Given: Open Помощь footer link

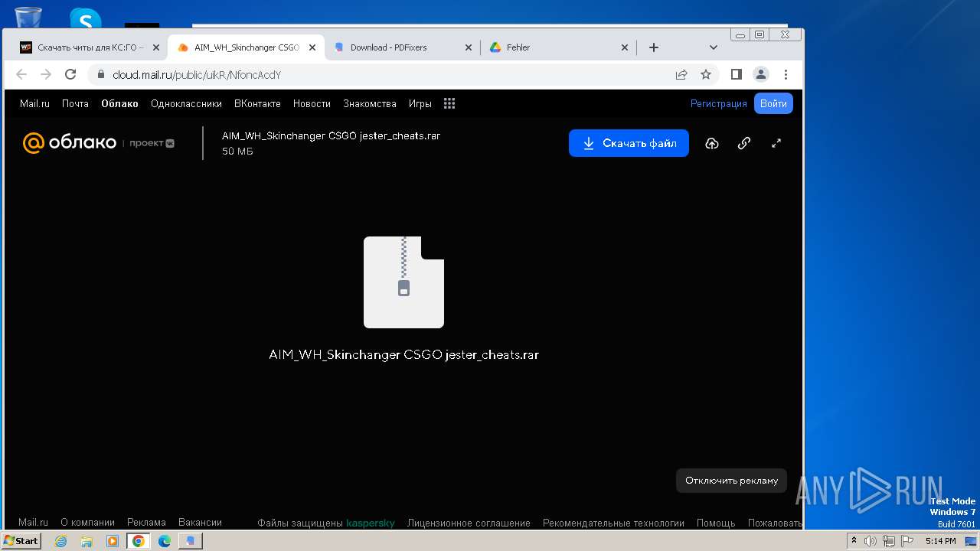Looking at the screenshot, I should point(716,523).
